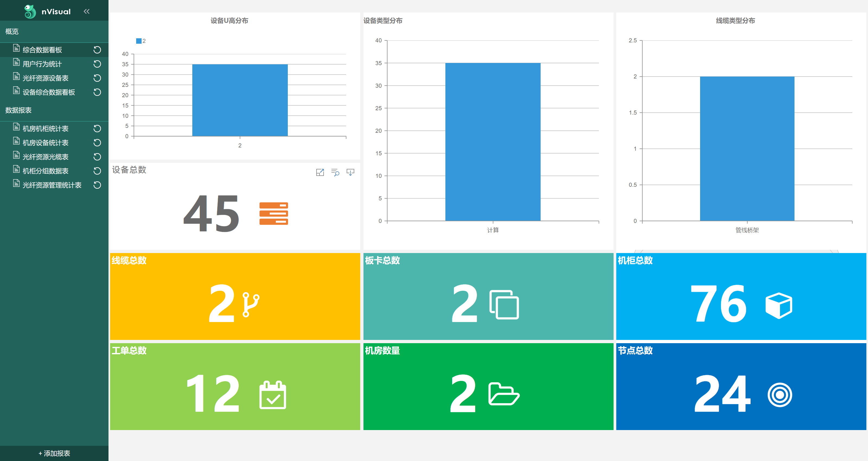Click refresh icon beside 光纤资源管理统计表
The image size is (868, 461).
tap(97, 185)
